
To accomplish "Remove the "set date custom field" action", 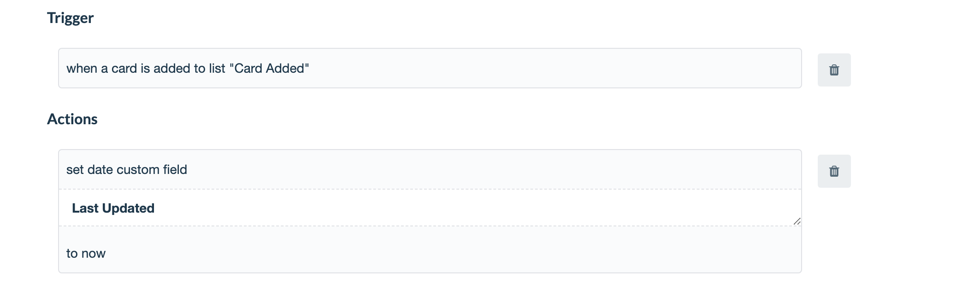I will (834, 171).
